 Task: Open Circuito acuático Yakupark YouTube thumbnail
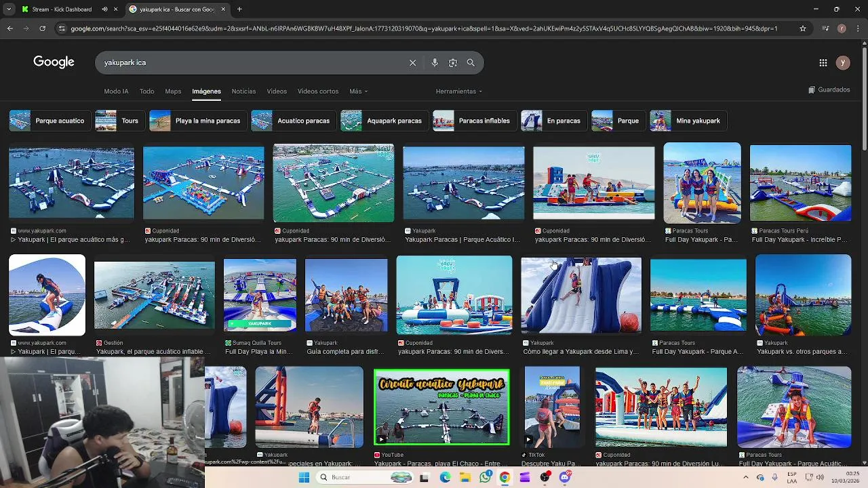(x=441, y=407)
